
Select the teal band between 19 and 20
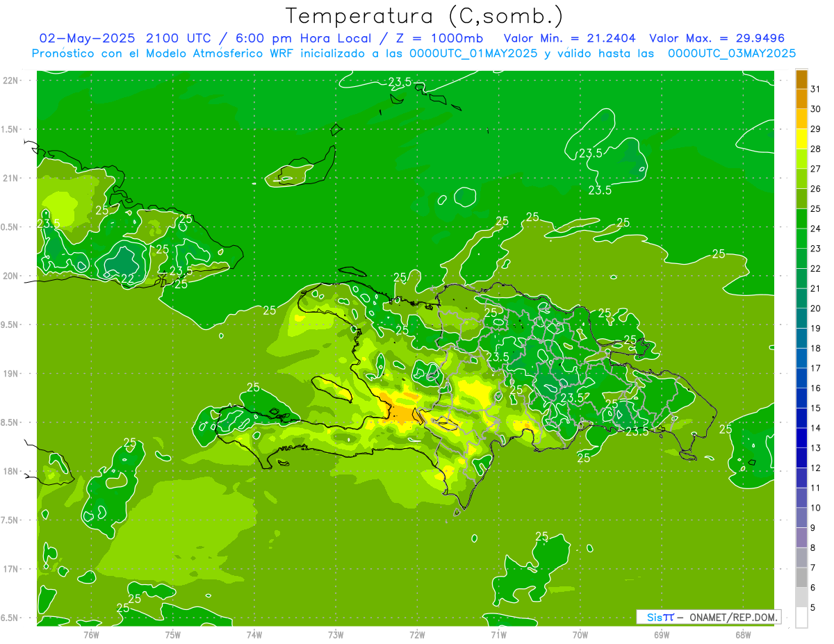pos(801,318)
